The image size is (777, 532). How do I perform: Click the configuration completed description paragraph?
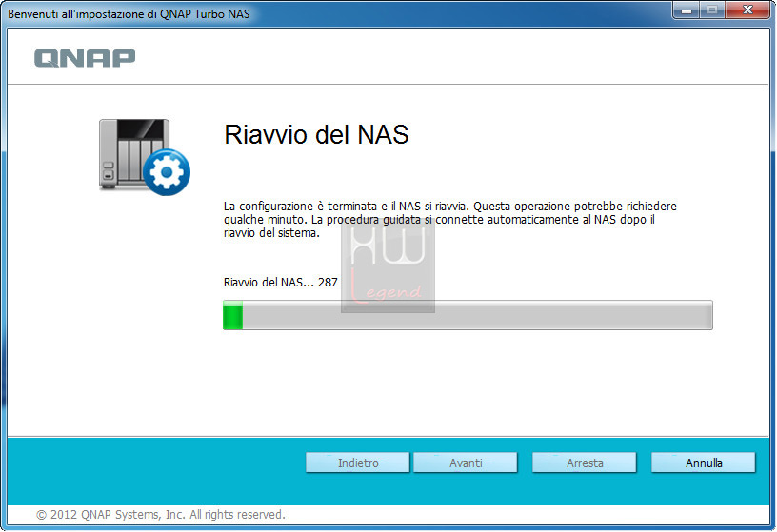click(450, 220)
